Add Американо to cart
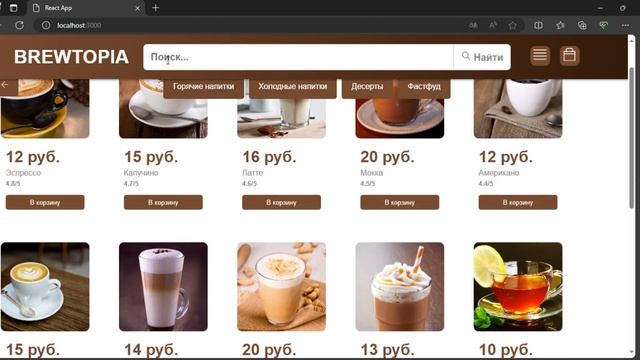640x360 pixels. point(518,202)
